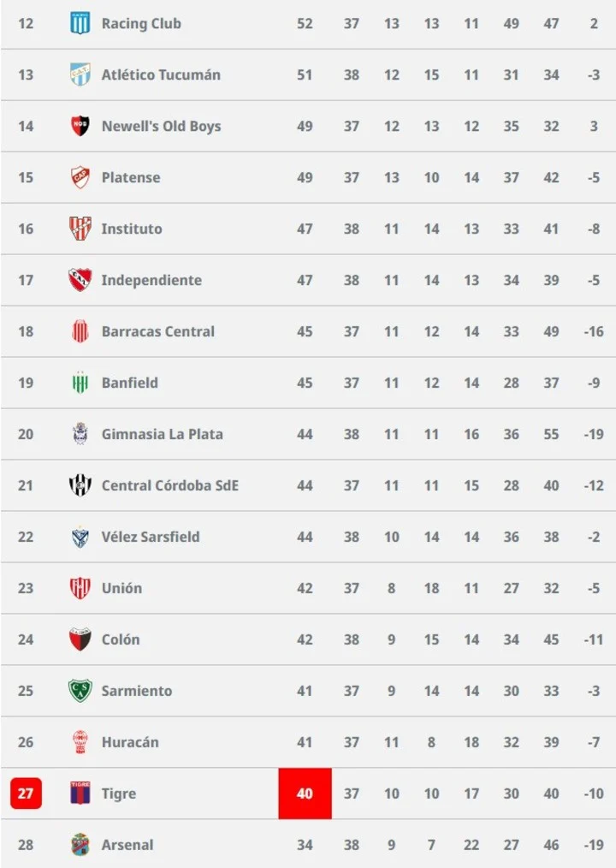This screenshot has width=616, height=868.
Task: Click the Unión team name
Action: click(121, 588)
